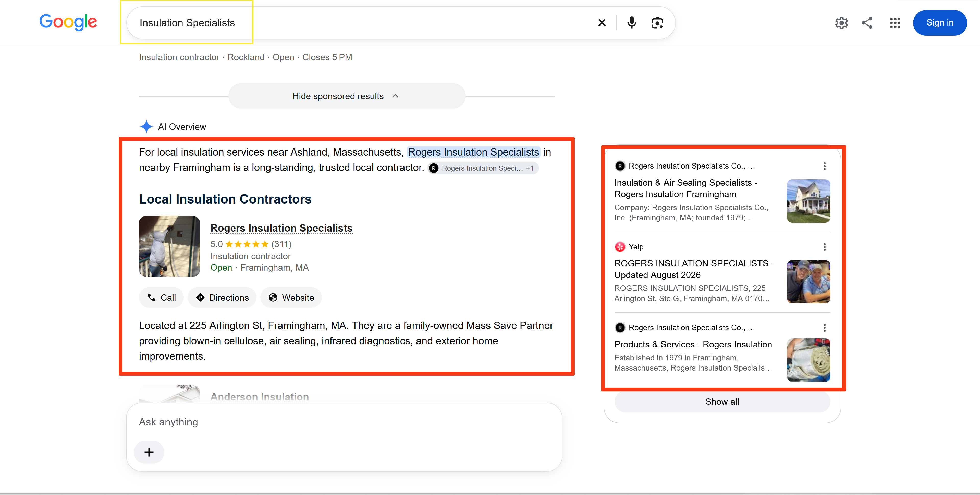Open quick settings gear icon

841,23
